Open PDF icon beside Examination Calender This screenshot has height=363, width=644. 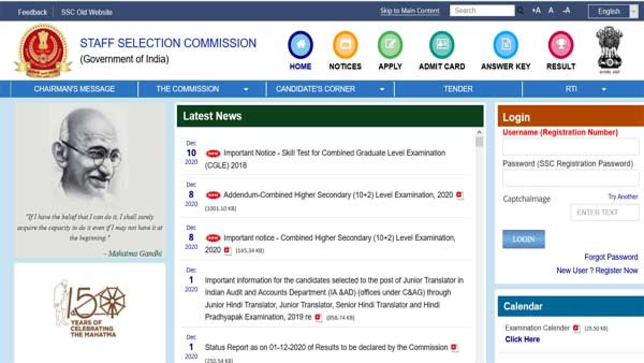576,328
